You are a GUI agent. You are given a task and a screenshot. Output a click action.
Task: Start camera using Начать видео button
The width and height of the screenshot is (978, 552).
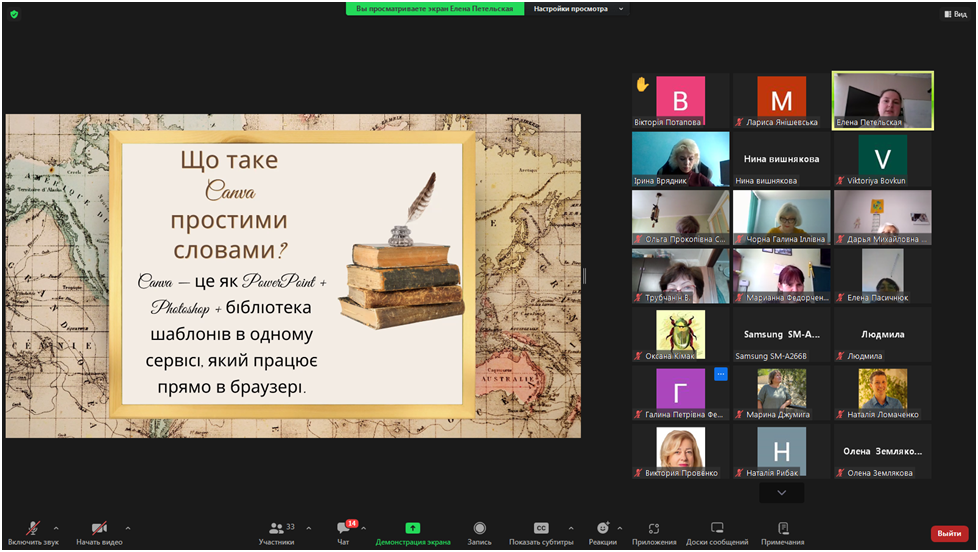click(99, 532)
